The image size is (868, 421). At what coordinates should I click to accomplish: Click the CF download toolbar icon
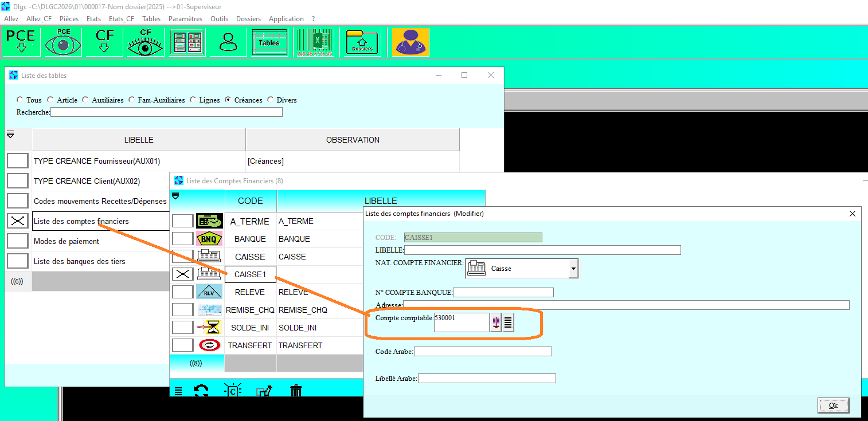point(104,42)
